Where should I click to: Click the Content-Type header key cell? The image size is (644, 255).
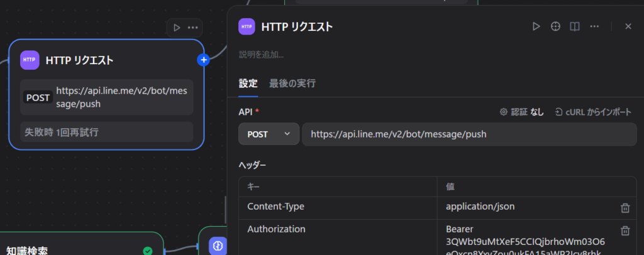coord(338,207)
